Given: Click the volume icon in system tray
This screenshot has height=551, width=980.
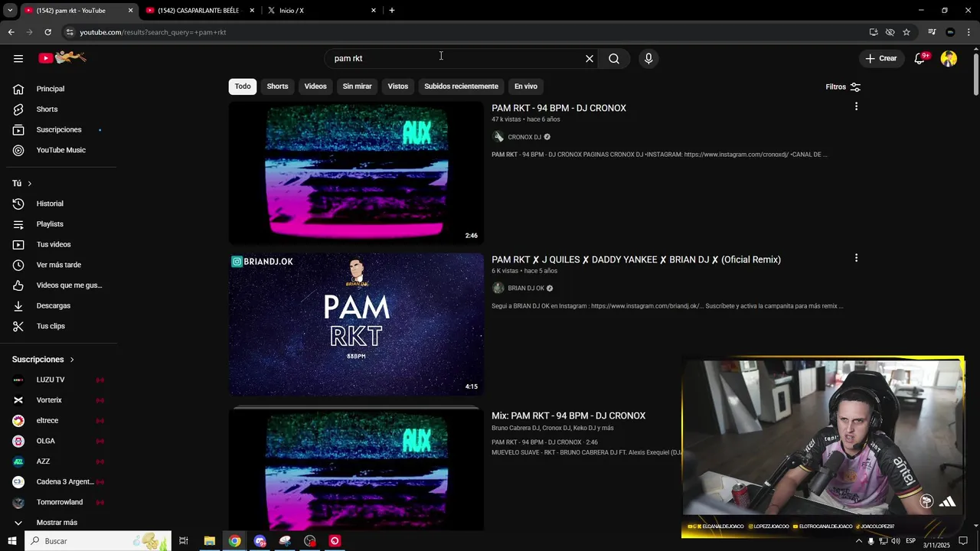Looking at the screenshot, I should (896, 541).
